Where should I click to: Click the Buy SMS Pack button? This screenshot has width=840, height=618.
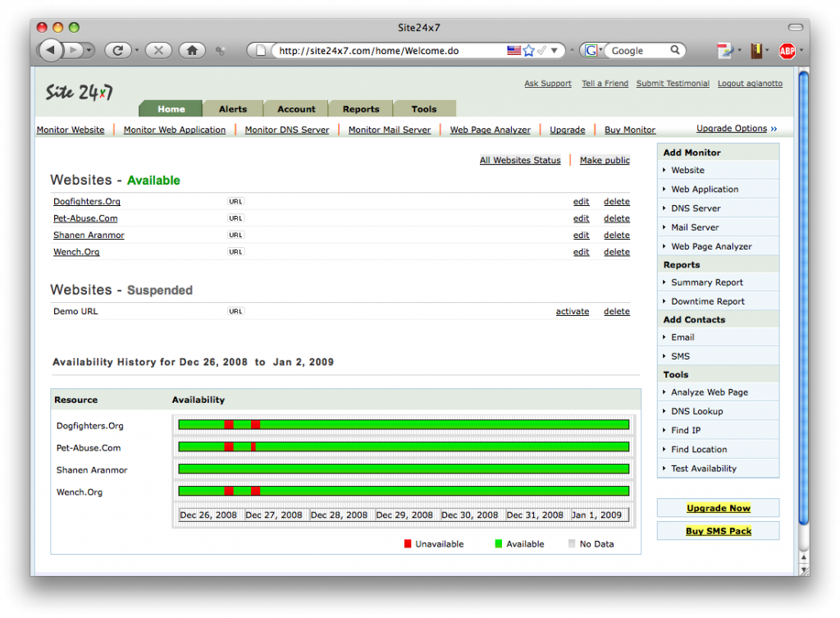point(718,531)
